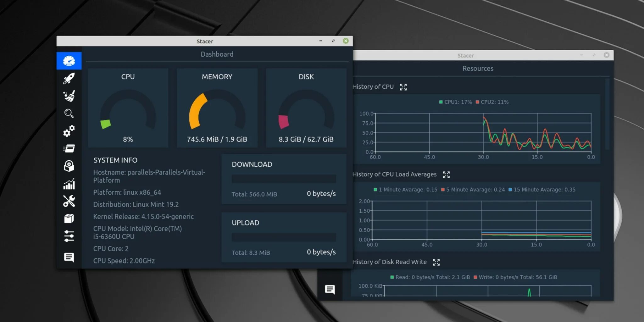Click 'Kernel Release: 4.15.0-54-generic' text
The image size is (644, 322).
(x=143, y=217)
